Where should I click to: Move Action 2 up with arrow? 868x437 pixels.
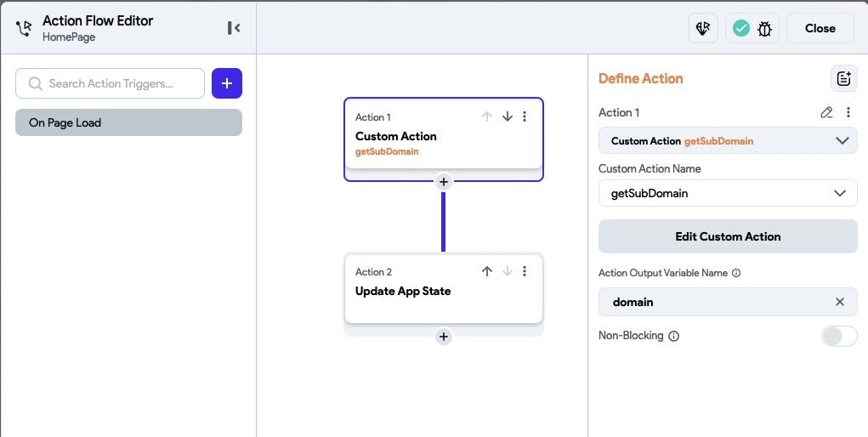point(487,271)
